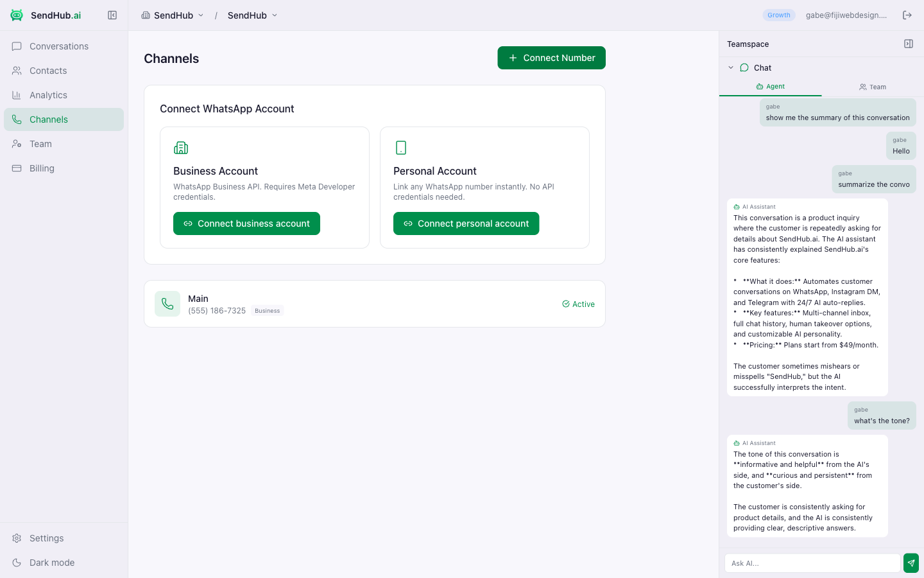924x578 pixels.
Task: Click the Growth plan badge
Action: pos(779,15)
